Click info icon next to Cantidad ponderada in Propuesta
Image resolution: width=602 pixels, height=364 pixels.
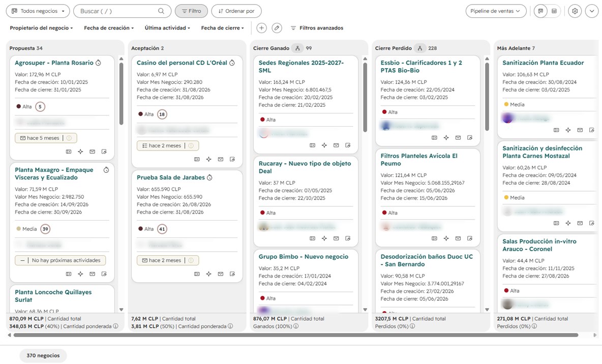click(x=115, y=326)
